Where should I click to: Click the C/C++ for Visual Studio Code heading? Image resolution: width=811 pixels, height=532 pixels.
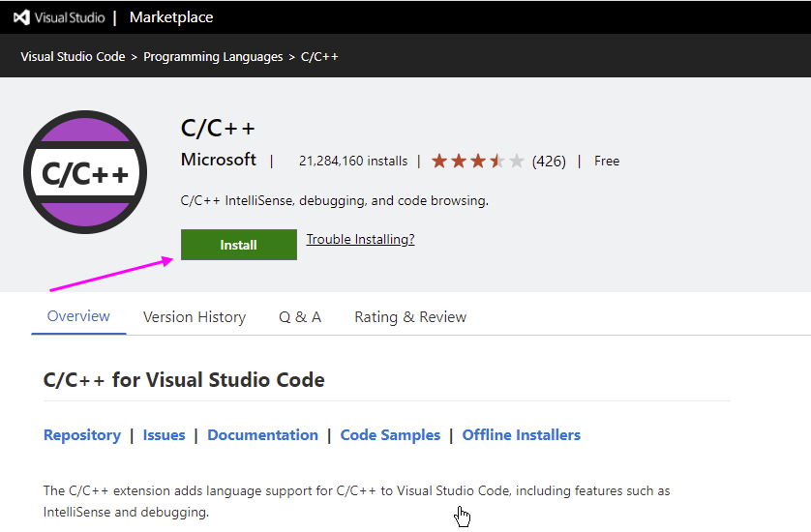(184, 380)
